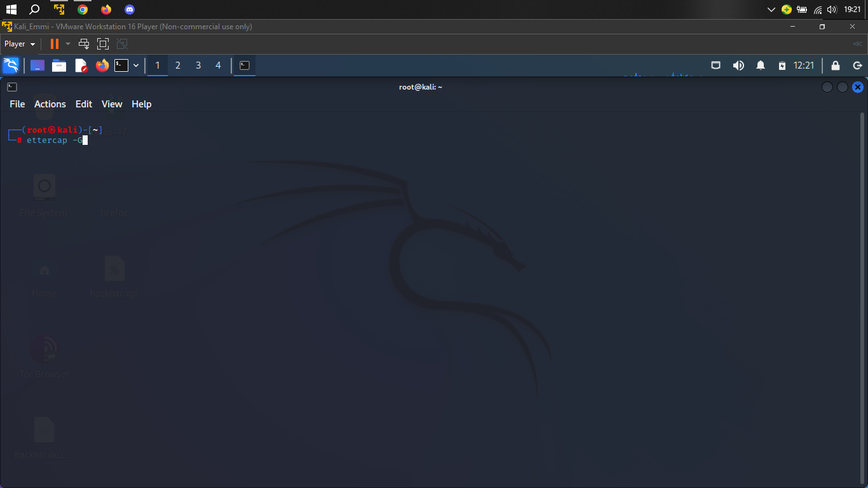Open terminal emulator launcher in Kali panel

(x=121, y=65)
